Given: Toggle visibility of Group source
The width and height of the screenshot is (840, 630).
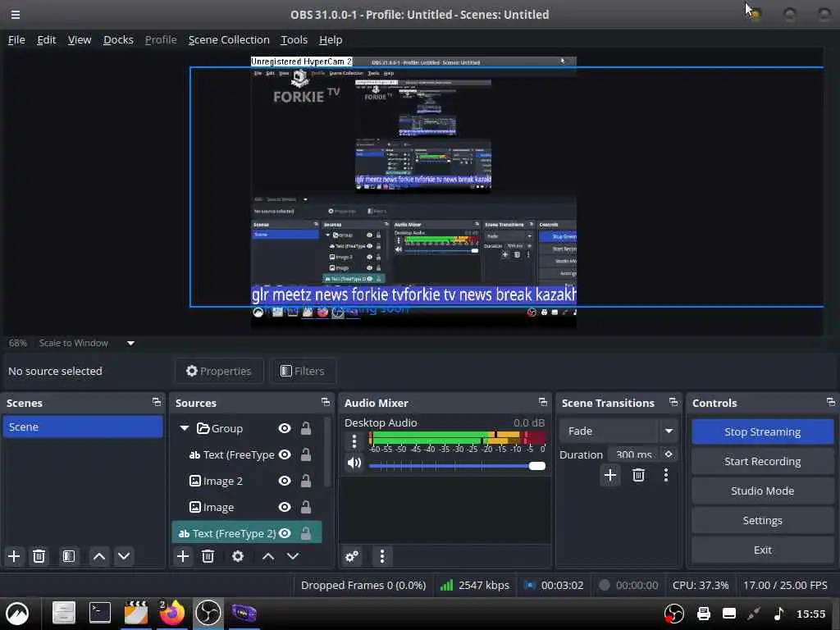Looking at the screenshot, I should (x=285, y=428).
